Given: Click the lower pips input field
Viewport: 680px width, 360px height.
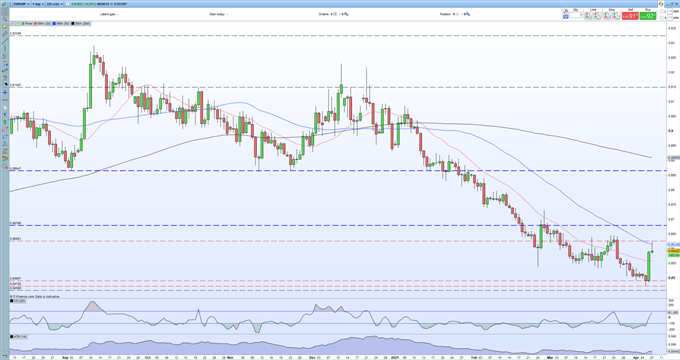Looking at the screenshot, I should 670,18.
